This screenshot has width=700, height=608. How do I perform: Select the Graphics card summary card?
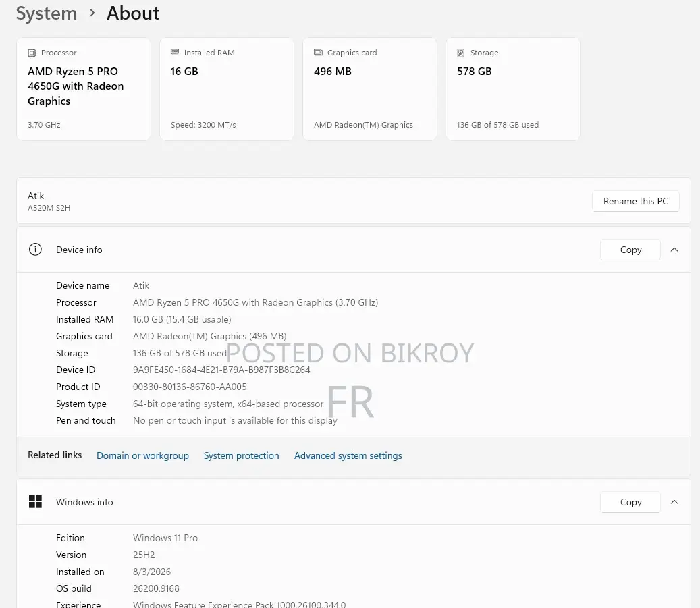coord(370,89)
